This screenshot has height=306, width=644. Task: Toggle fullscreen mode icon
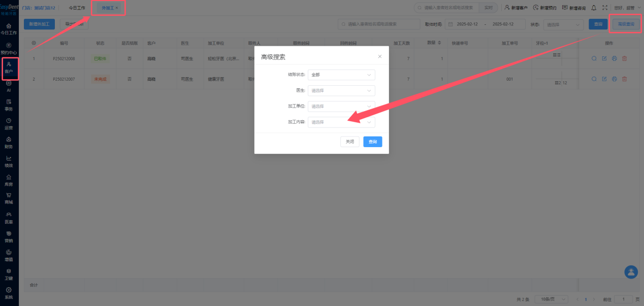click(x=604, y=8)
